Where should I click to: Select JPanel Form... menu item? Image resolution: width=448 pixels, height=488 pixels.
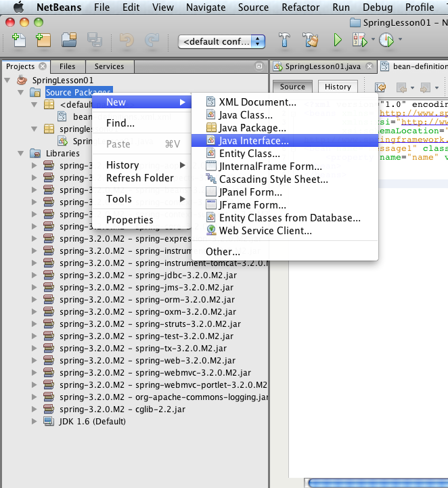pos(285,192)
